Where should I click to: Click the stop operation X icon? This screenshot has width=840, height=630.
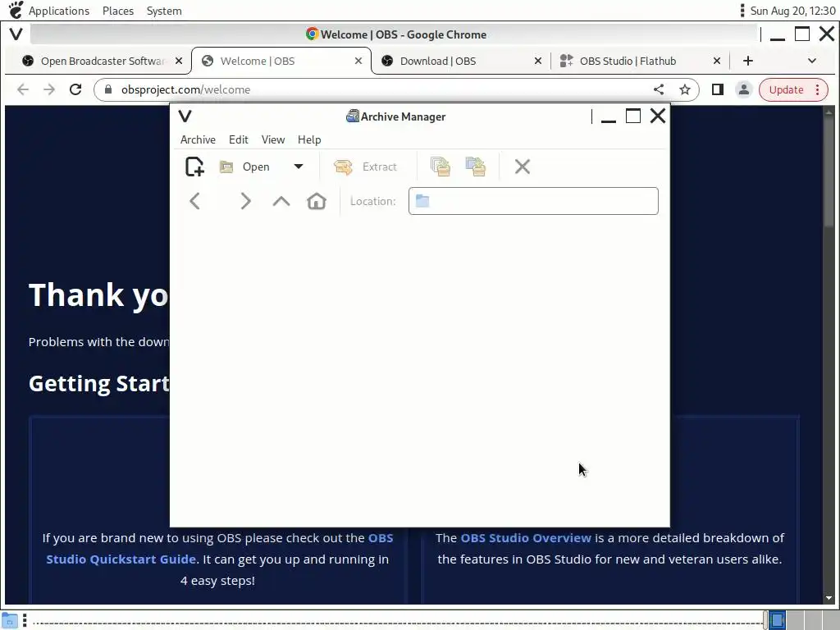[x=523, y=167]
